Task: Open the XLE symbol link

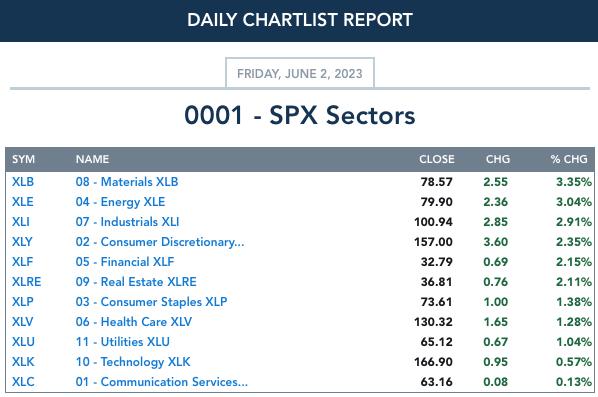Action: (23, 202)
